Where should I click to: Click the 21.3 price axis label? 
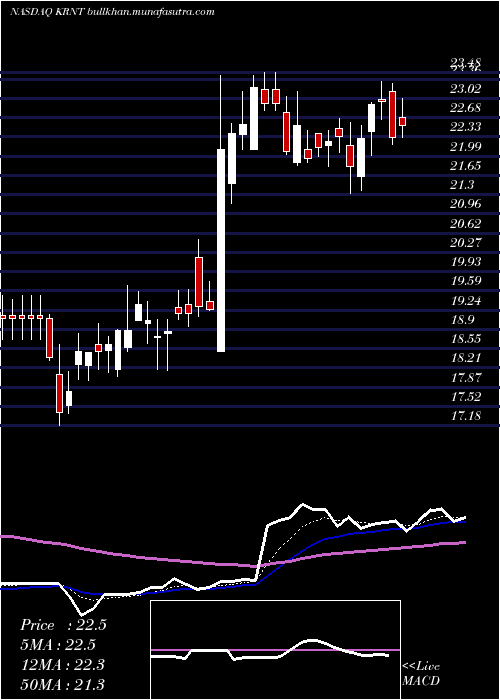tap(462, 185)
